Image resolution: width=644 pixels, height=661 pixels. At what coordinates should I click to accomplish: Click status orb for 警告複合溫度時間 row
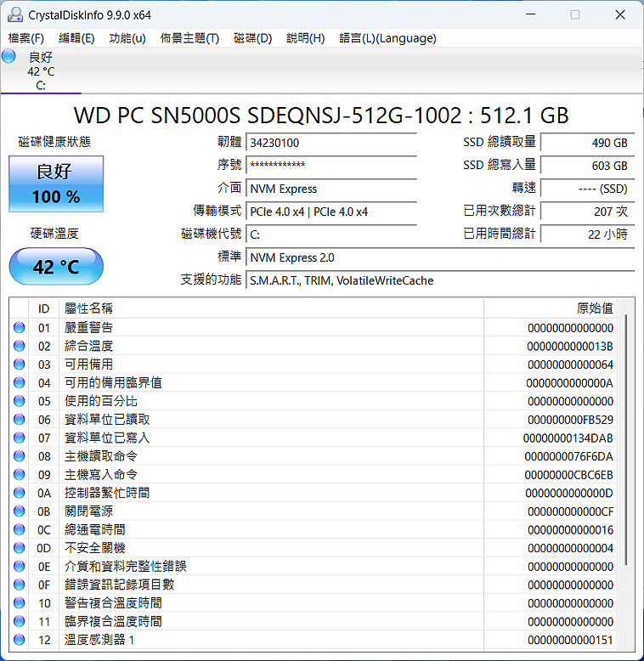point(19,603)
